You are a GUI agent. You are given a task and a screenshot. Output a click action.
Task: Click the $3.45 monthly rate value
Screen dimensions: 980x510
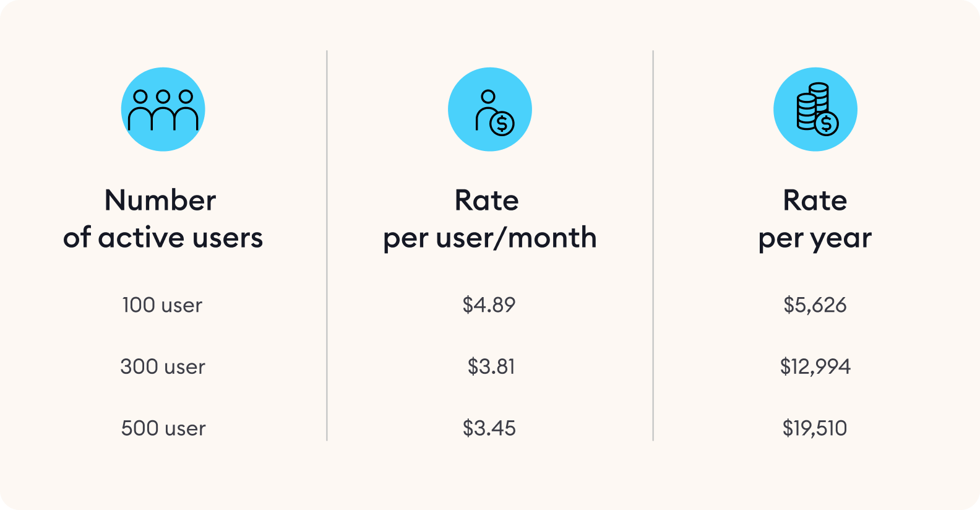pyautogui.click(x=489, y=428)
